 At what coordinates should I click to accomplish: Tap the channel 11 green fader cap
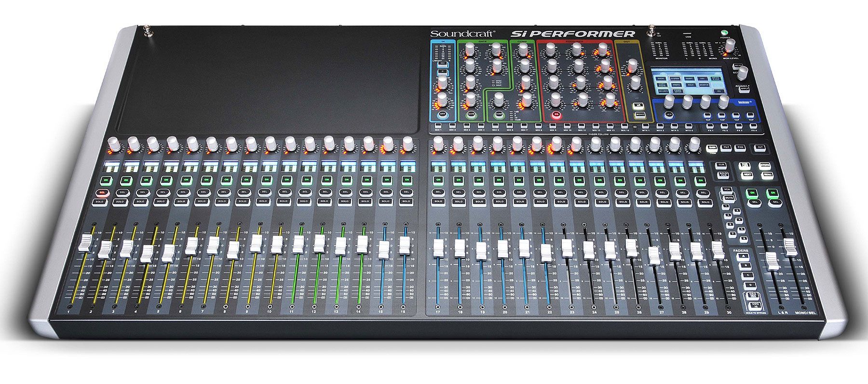pyautogui.click(x=298, y=245)
